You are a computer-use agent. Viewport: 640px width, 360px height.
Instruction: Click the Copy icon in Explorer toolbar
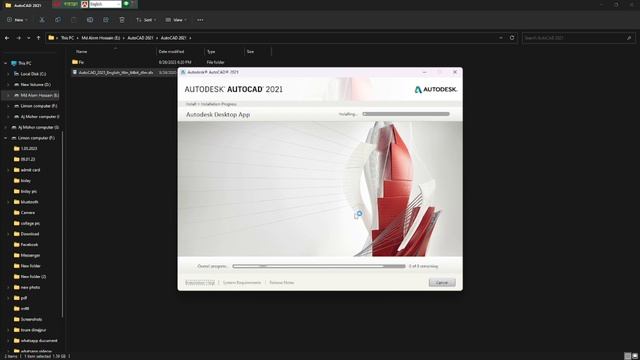pos(58,20)
